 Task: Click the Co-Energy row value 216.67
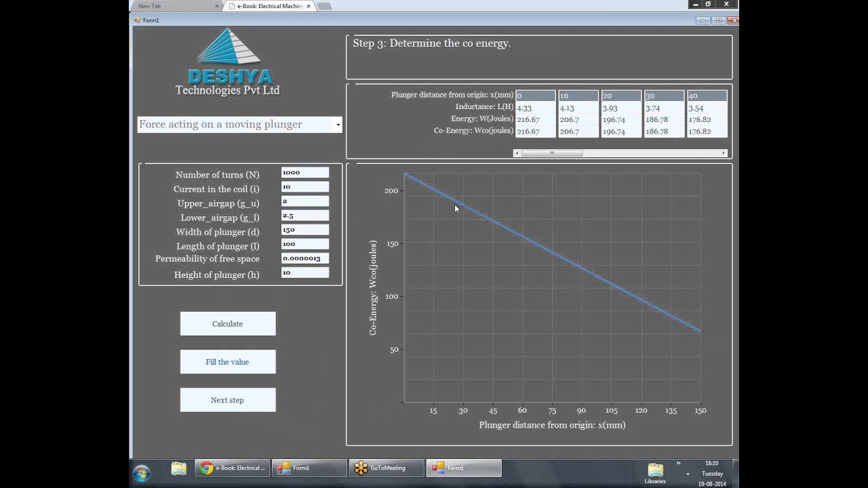[x=535, y=131]
